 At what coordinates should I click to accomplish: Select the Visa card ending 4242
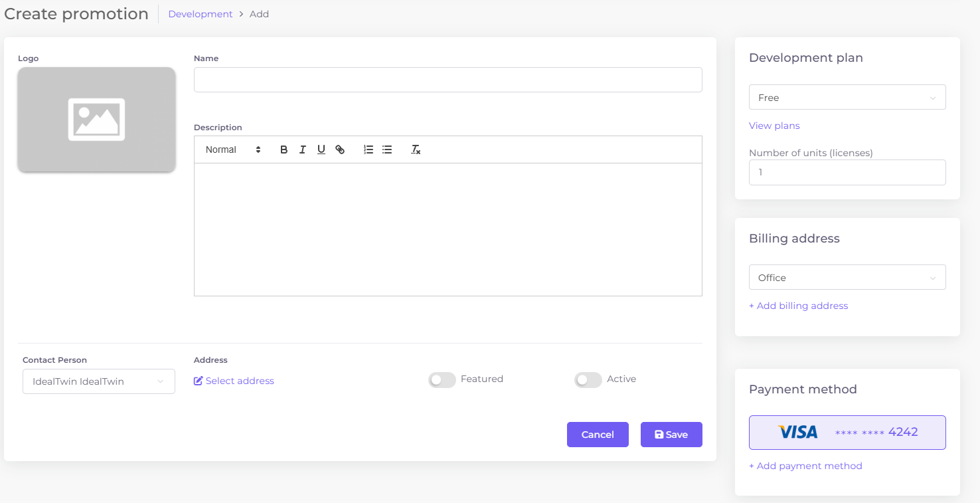(x=847, y=433)
